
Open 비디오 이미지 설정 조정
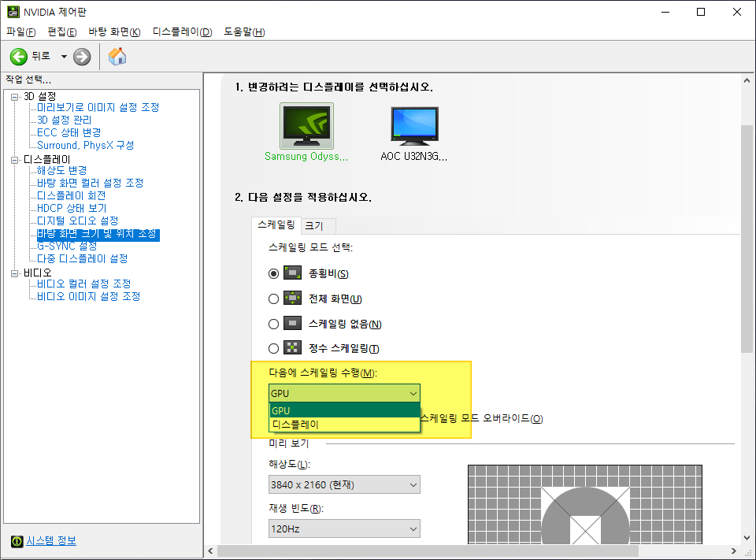point(89,297)
